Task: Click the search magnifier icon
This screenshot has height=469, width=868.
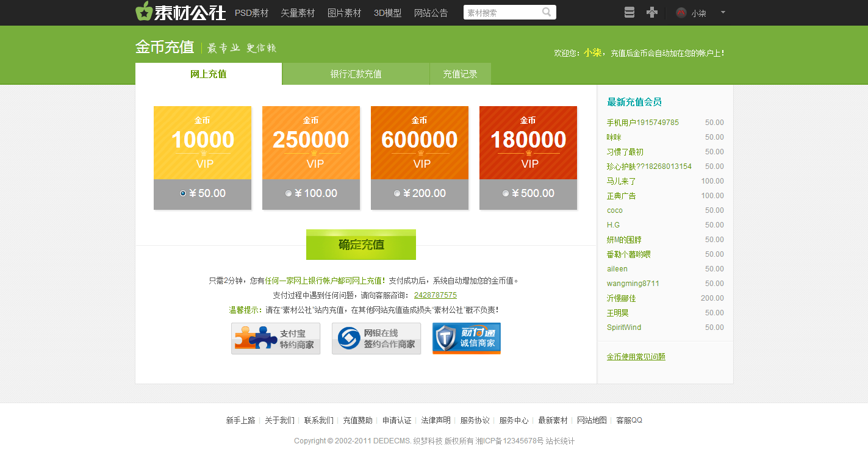Action: click(547, 12)
